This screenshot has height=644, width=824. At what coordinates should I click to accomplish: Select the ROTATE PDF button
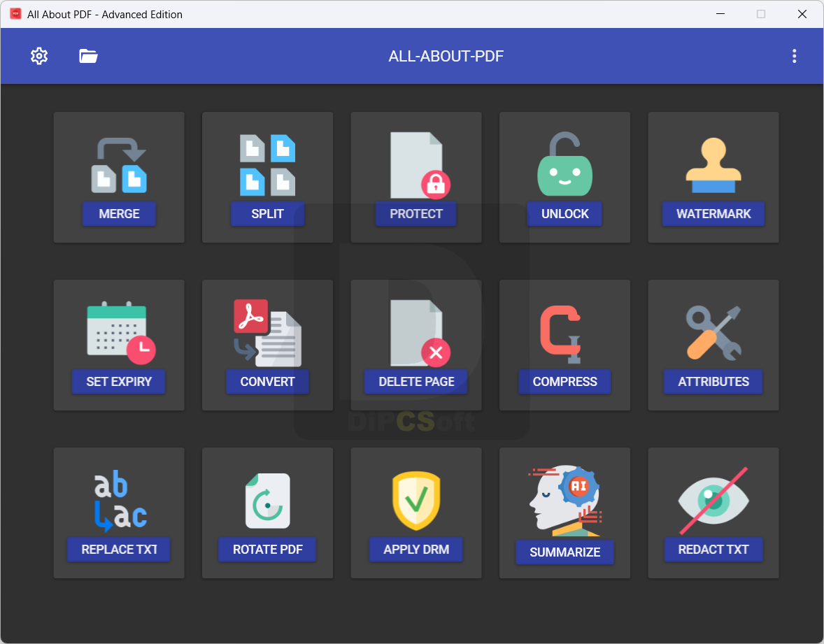pos(267,550)
